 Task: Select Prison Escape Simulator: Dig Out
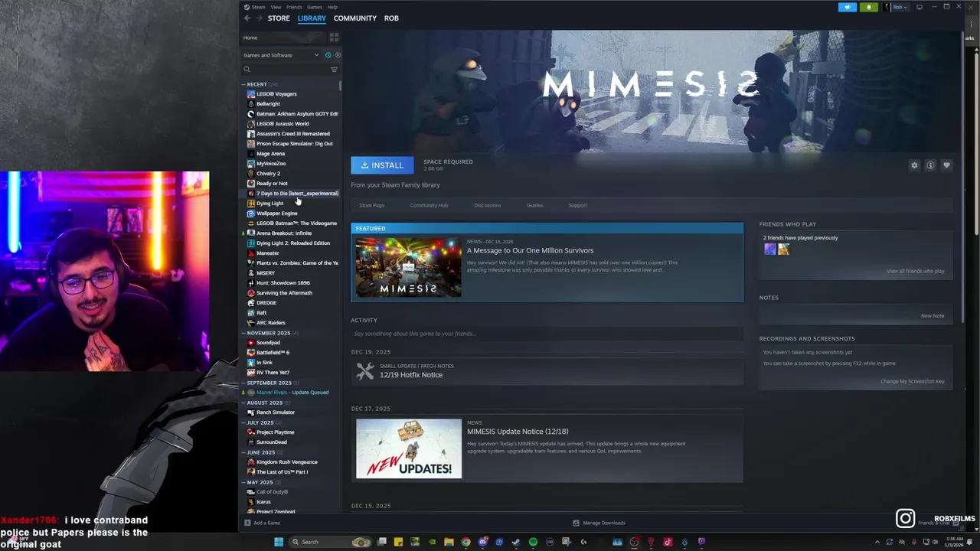[x=291, y=144]
